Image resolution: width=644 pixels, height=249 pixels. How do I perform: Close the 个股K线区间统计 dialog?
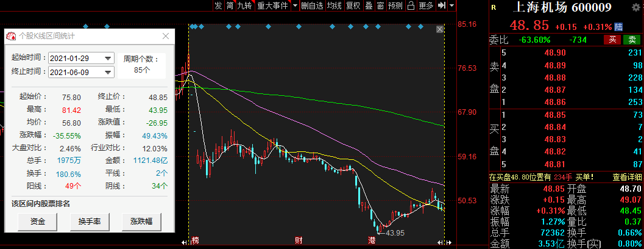coord(166,36)
